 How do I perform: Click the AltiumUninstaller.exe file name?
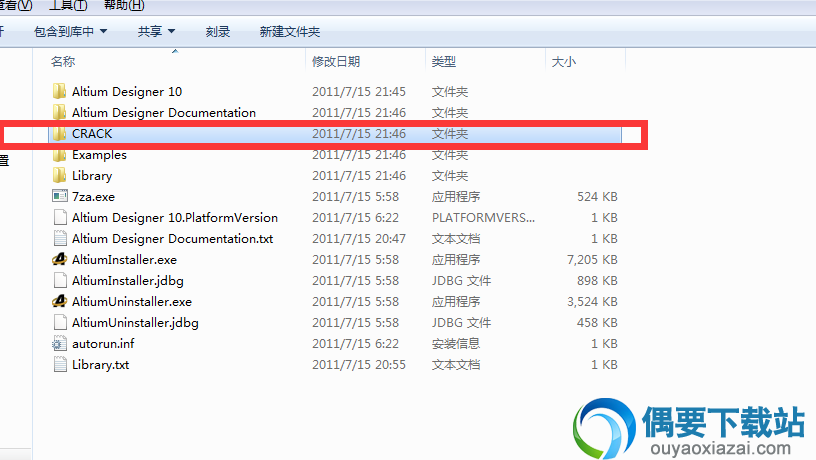click(132, 301)
